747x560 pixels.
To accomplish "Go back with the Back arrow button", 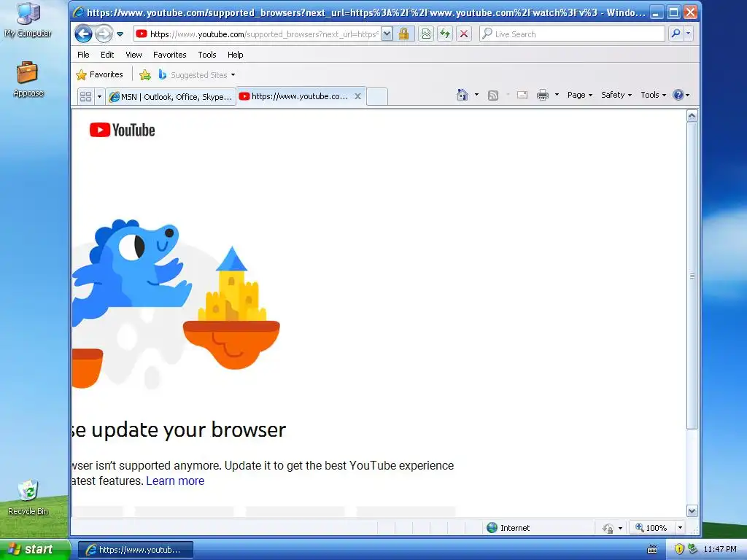I will pyautogui.click(x=83, y=34).
